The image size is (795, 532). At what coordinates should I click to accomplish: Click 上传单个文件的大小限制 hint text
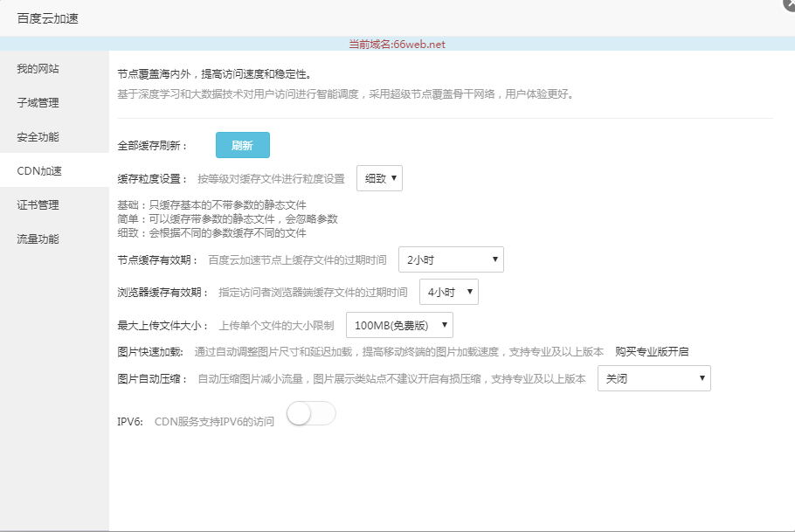[x=276, y=326]
